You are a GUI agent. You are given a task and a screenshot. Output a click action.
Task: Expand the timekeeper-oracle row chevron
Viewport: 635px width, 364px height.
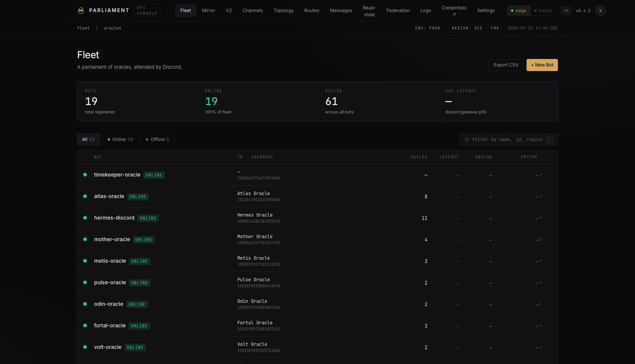541,175
